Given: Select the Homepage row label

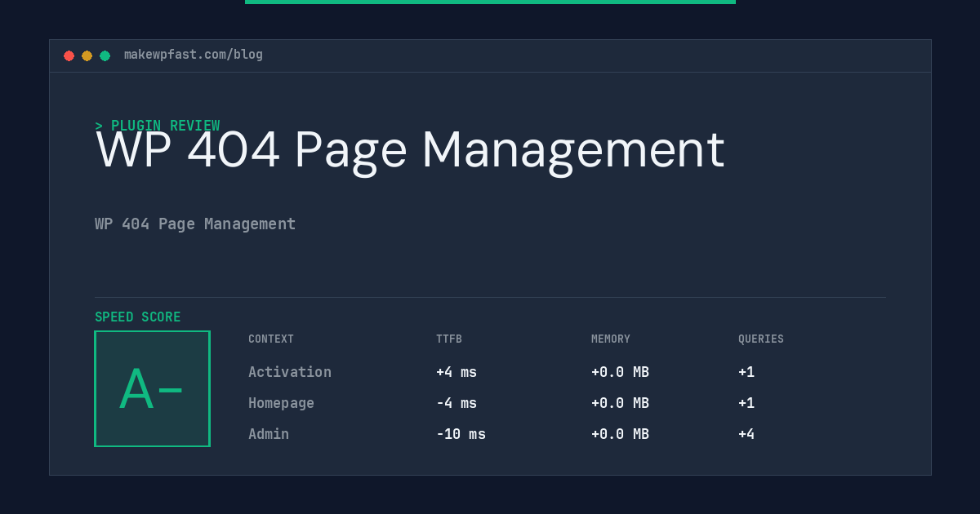Looking at the screenshot, I should [x=281, y=403].
